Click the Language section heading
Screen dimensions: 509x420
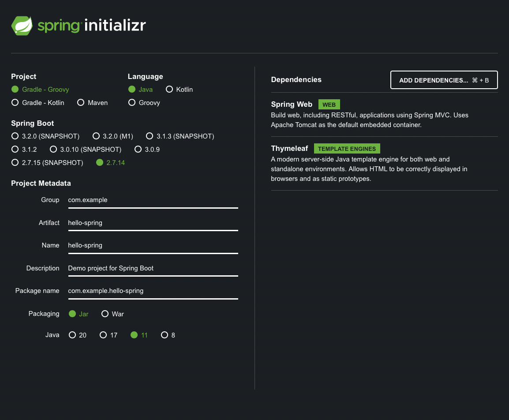point(145,77)
